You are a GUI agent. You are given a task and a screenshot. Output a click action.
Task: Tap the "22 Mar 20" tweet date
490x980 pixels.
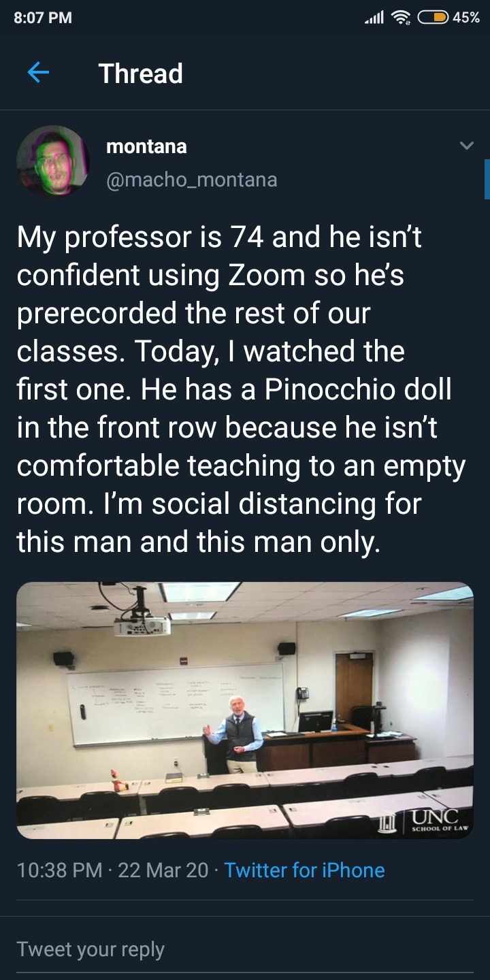(163, 870)
